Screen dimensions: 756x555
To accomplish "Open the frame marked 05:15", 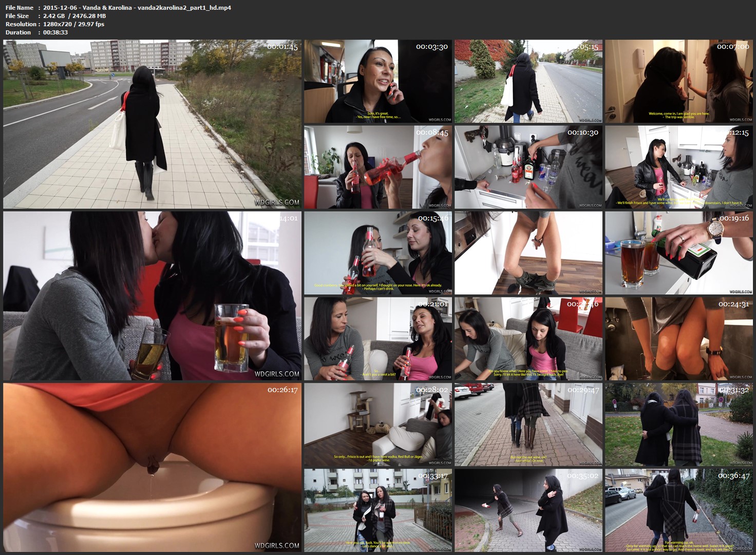I will point(528,81).
